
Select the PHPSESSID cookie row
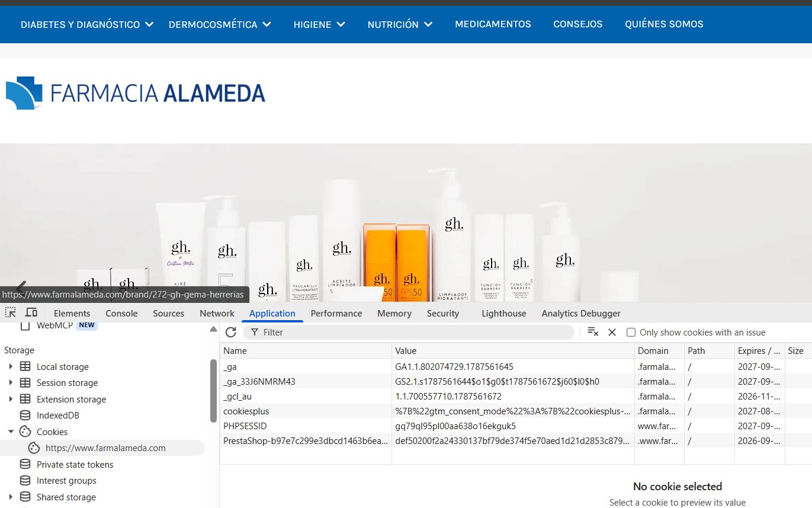(x=516, y=426)
